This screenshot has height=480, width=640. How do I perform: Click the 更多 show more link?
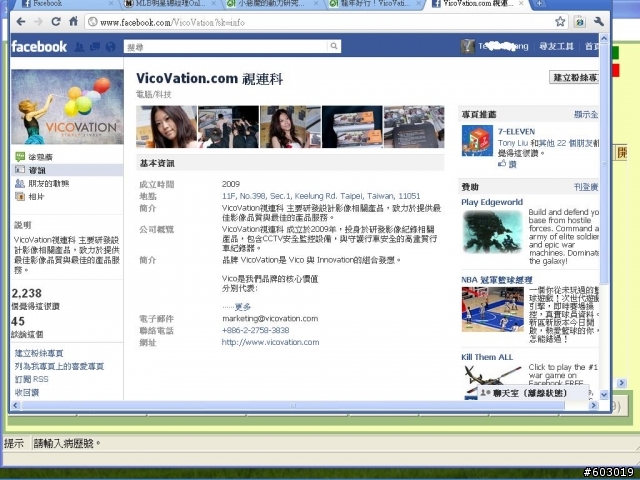[x=243, y=307]
